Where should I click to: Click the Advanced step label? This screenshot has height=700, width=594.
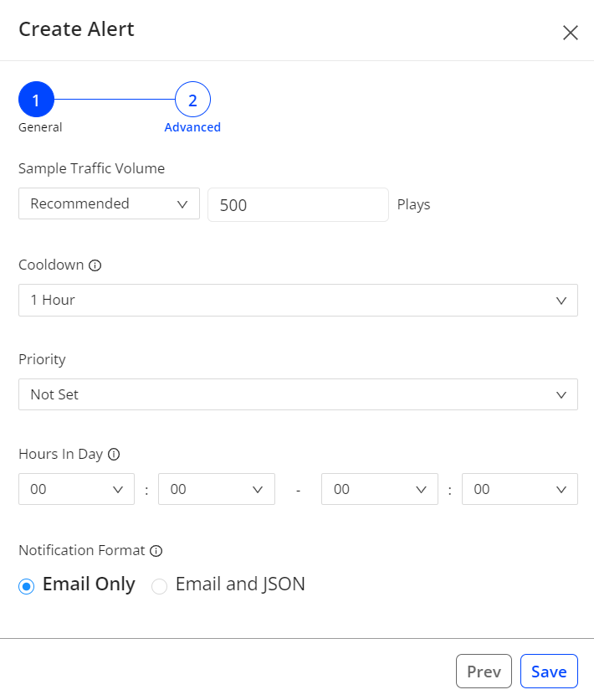(x=192, y=128)
